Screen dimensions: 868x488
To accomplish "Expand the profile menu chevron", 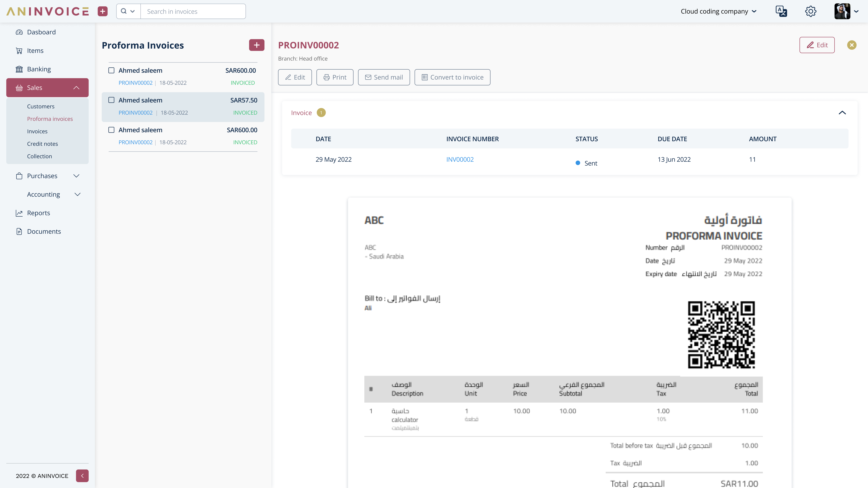I will click(x=856, y=11).
